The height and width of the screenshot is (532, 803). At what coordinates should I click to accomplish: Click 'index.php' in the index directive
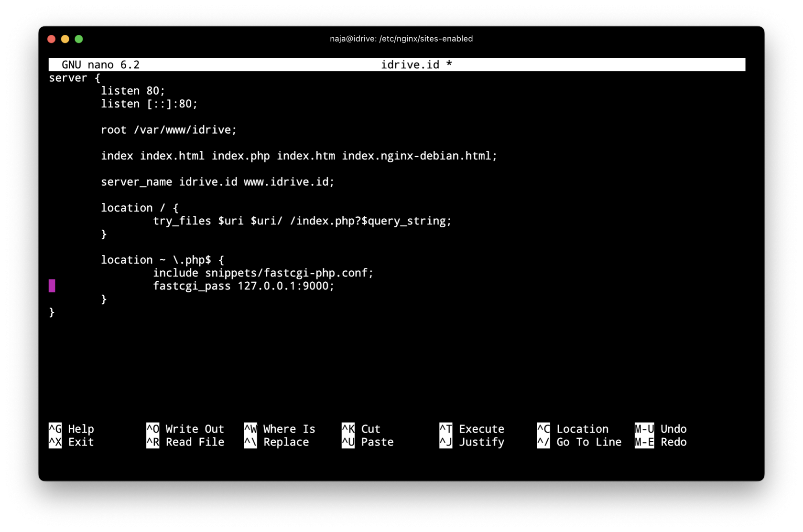tap(241, 156)
